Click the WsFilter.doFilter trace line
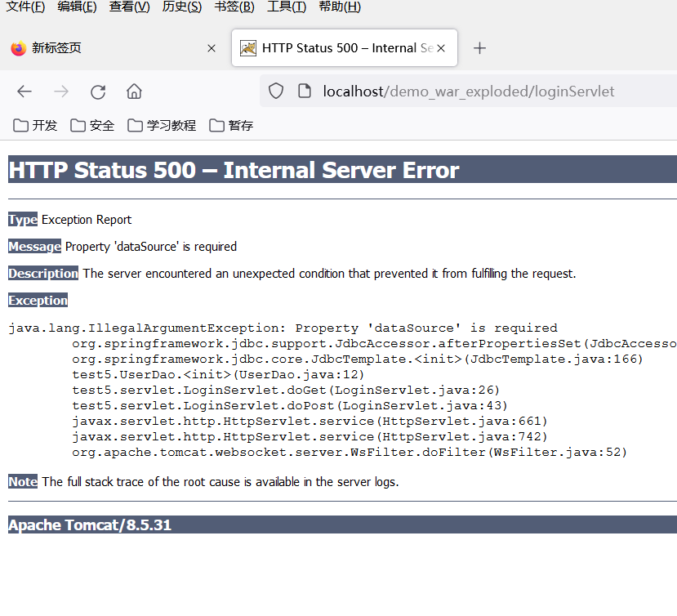Image resolution: width=677 pixels, height=616 pixels. tap(350, 453)
